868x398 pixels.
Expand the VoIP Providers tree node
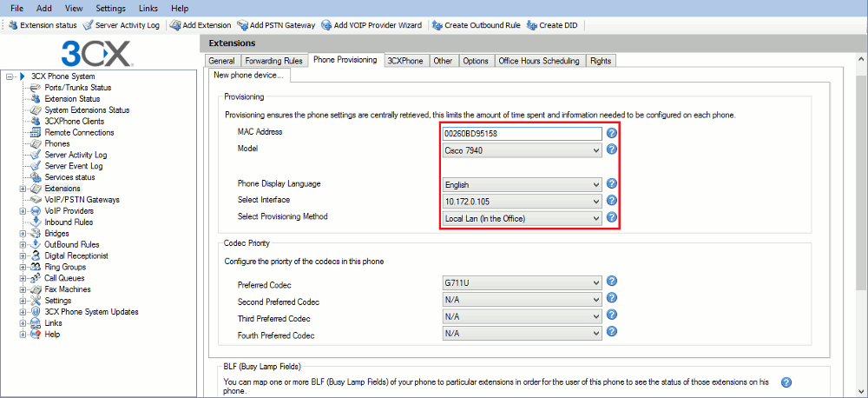tap(23, 211)
